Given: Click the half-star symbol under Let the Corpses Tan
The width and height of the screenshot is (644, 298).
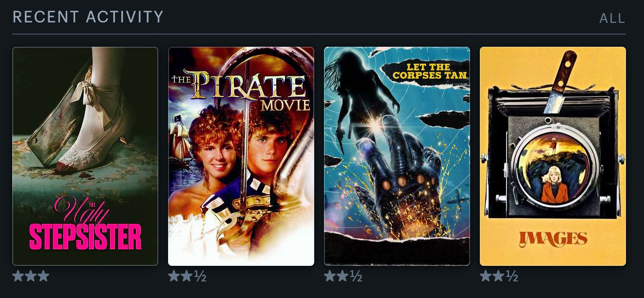Looking at the screenshot, I should [356, 277].
